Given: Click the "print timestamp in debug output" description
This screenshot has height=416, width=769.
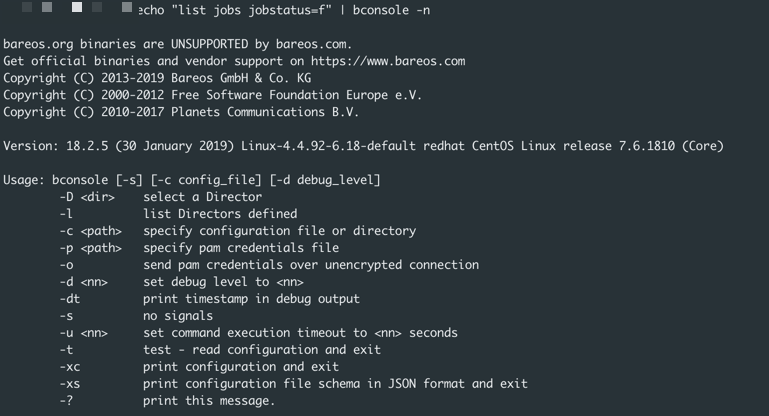Looking at the screenshot, I should click(x=251, y=299).
